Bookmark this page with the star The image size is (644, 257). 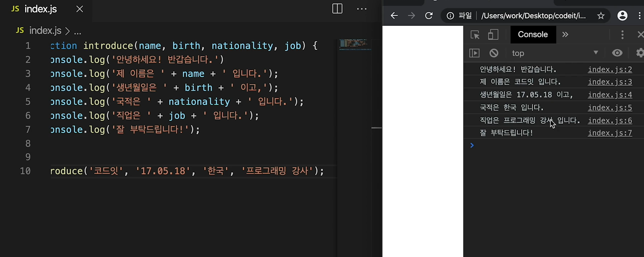(601, 16)
